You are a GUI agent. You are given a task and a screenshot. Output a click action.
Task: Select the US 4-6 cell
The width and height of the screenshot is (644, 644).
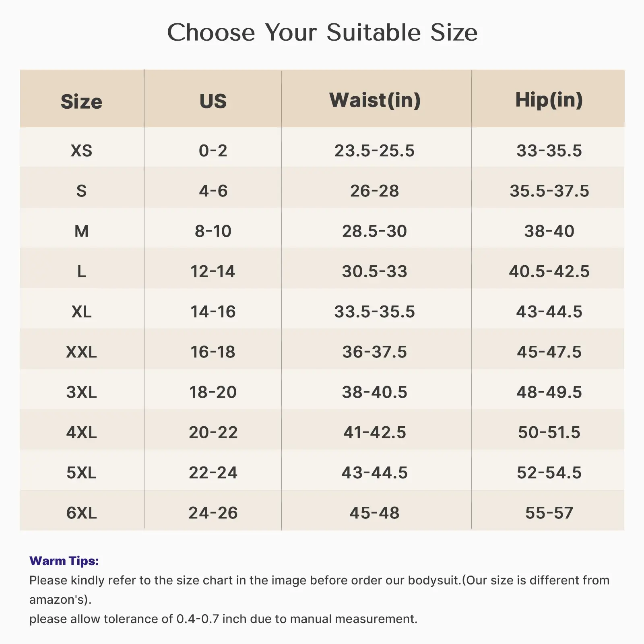pos(213,191)
